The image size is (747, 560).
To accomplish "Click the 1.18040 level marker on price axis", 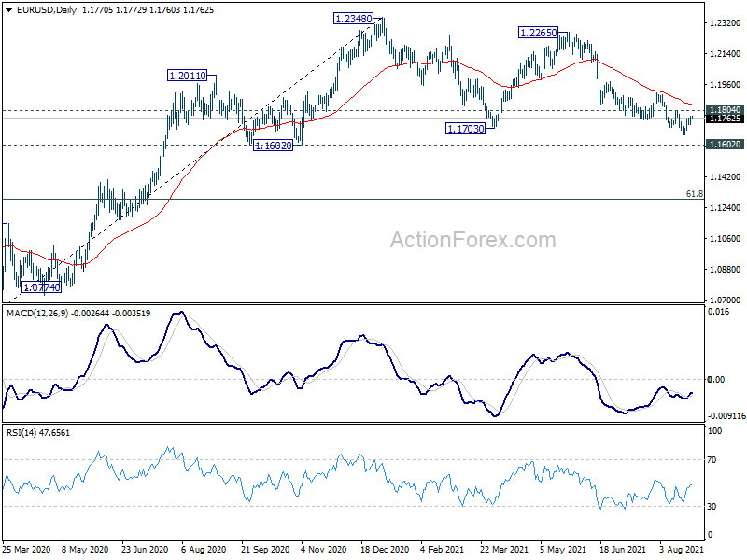I will click(x=725, y=110).
